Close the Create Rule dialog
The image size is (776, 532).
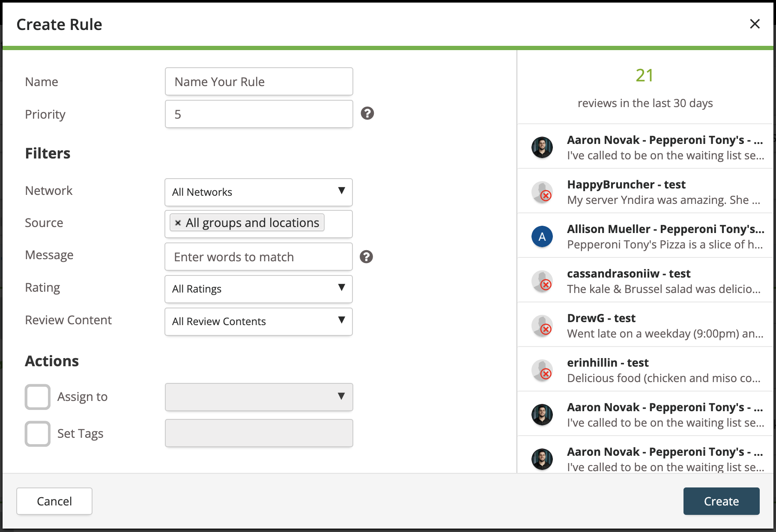755,24
